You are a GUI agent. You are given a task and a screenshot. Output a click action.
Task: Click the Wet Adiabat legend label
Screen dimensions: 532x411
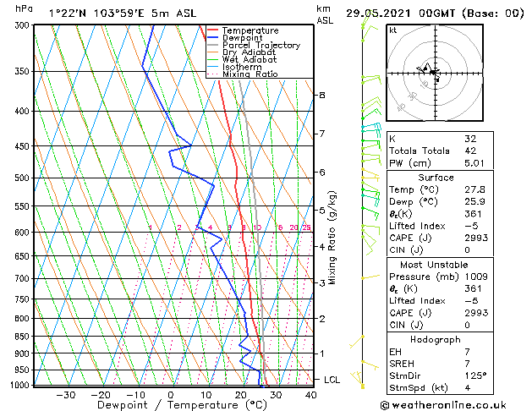pos(250,59)
